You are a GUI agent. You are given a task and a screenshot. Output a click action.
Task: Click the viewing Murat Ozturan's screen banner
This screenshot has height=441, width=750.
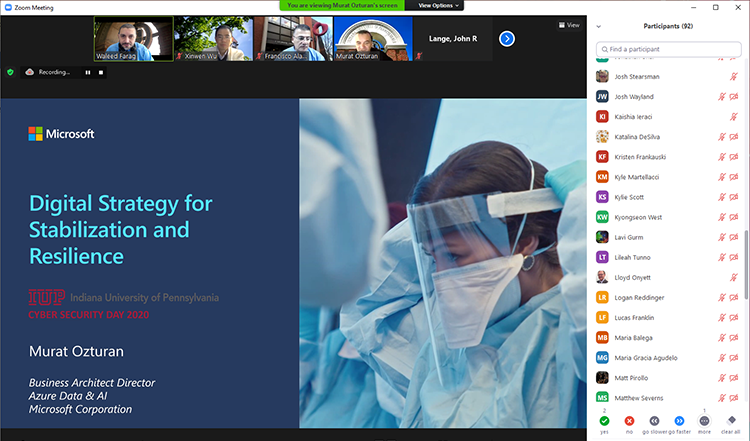[342, 5]
